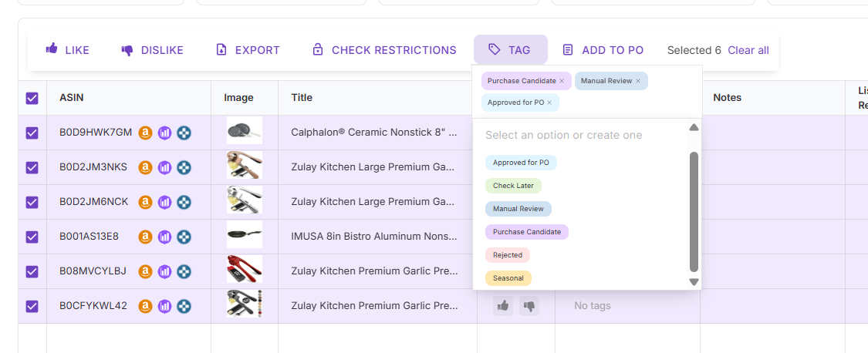Click blue circle icon for B001AS13E8
This screenshot has height=353, width=868.
click(x=184, y=237)
